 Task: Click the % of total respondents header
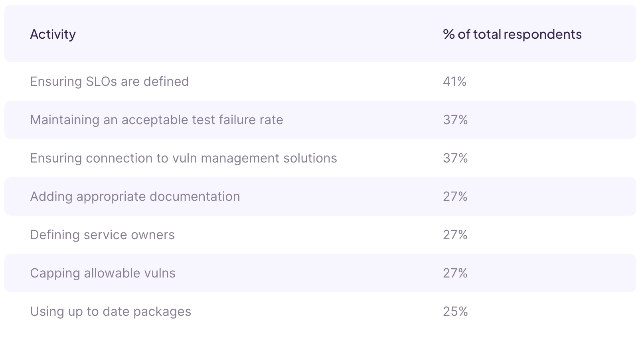point(512,34)
